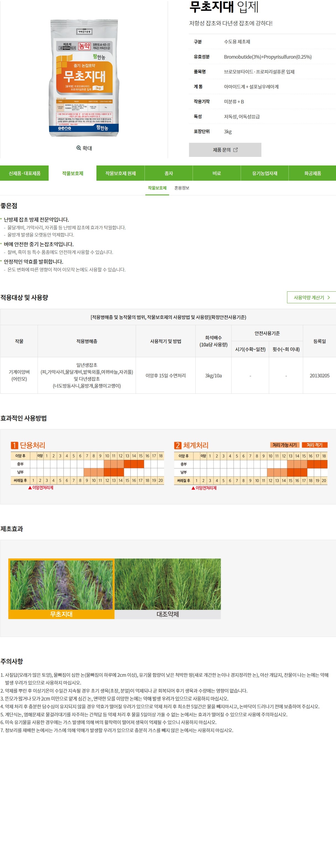Click the line '난방제 잡초 방제 전문약입니다.'
Screen dimensions: 336x868
(36, 220)
